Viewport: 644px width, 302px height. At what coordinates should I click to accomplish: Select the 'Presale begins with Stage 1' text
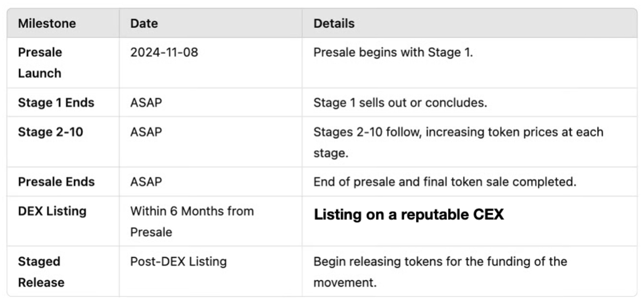393,52
